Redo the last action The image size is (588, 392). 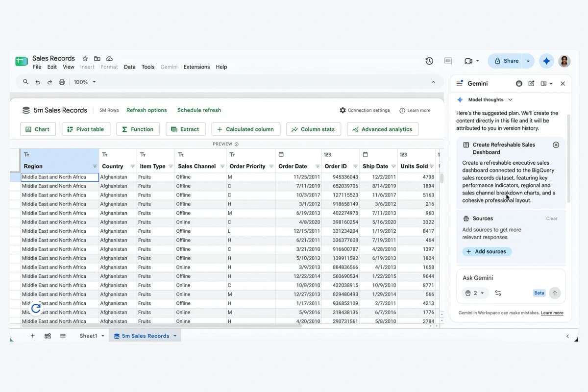click(x=49, y=82)
